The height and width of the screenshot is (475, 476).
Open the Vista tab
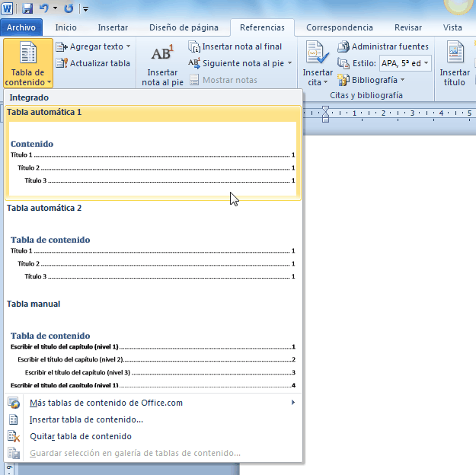pyautogui.click(x=452, y=27)
